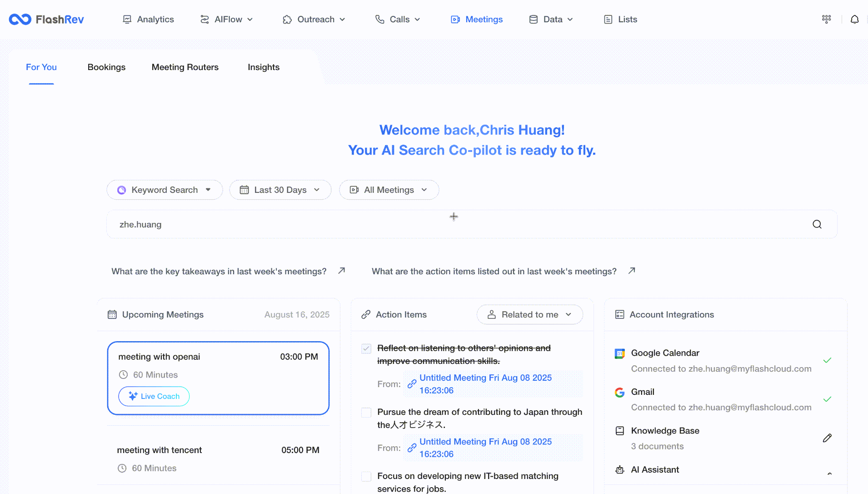Click the Analytics chart icon
This screenshot has width=868, height=494.
coord(127,19)
